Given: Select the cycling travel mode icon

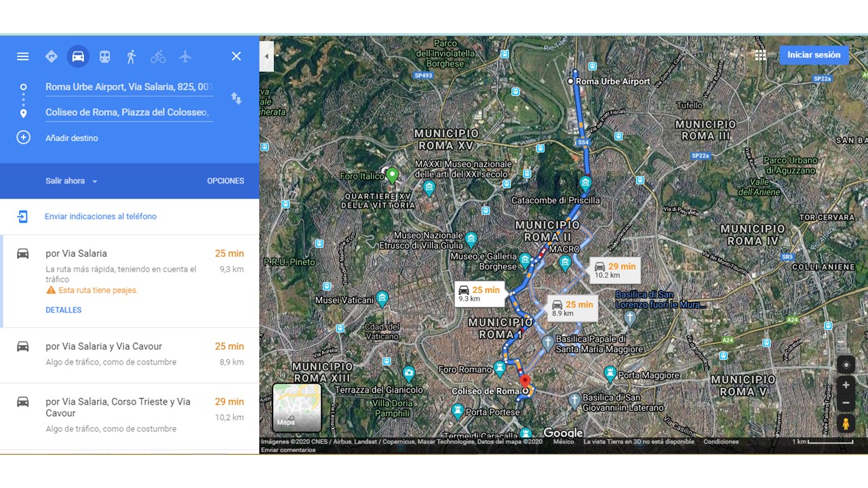Looking at the screenshot, I should (158, 57).
